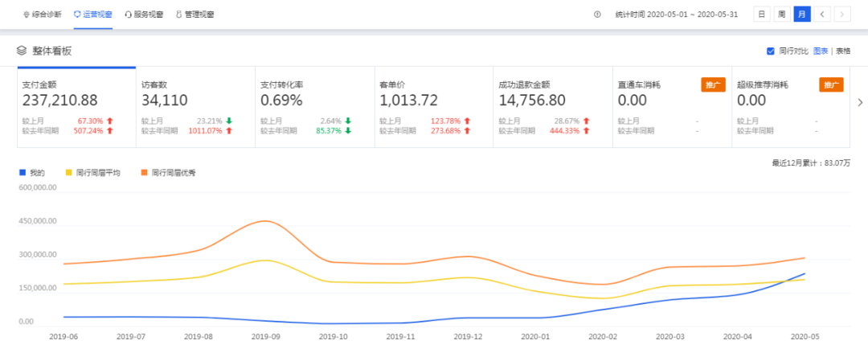Toggle the 同行同层优秀 orange legend swatch
This screenshot has height=361, width=868.
[143, 173]
